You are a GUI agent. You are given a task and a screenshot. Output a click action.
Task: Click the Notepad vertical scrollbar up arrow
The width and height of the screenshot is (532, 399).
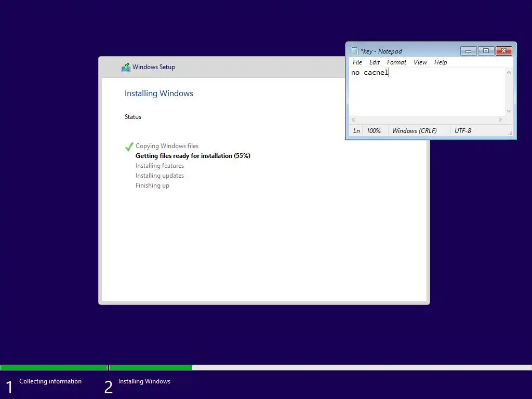pos(509,72)
